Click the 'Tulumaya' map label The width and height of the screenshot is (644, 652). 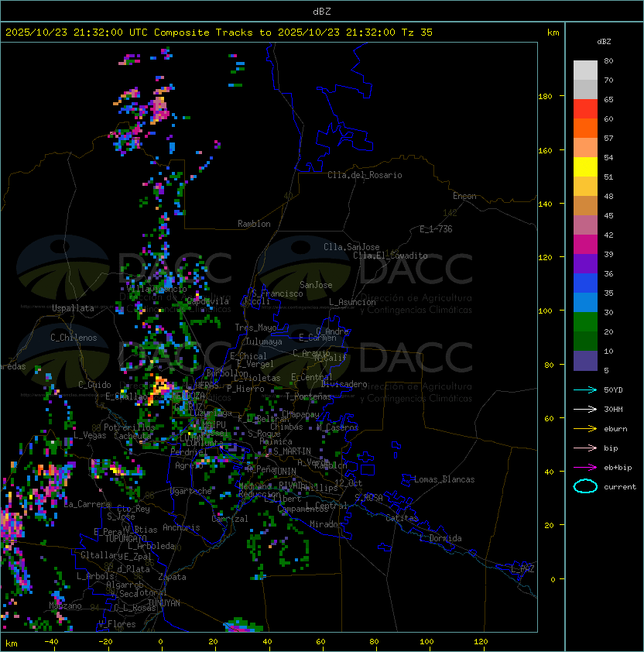[x=264, y=341]
